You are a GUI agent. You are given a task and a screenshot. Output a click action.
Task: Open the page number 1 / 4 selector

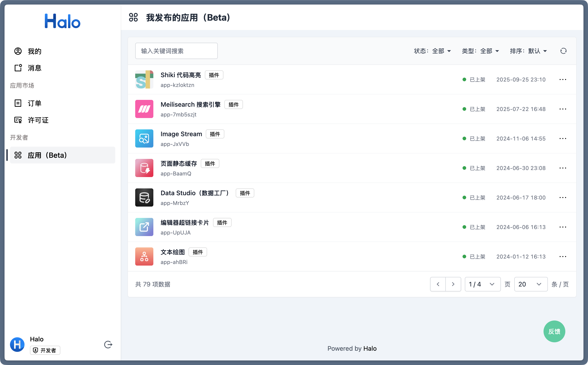click(x=482, y=284)
